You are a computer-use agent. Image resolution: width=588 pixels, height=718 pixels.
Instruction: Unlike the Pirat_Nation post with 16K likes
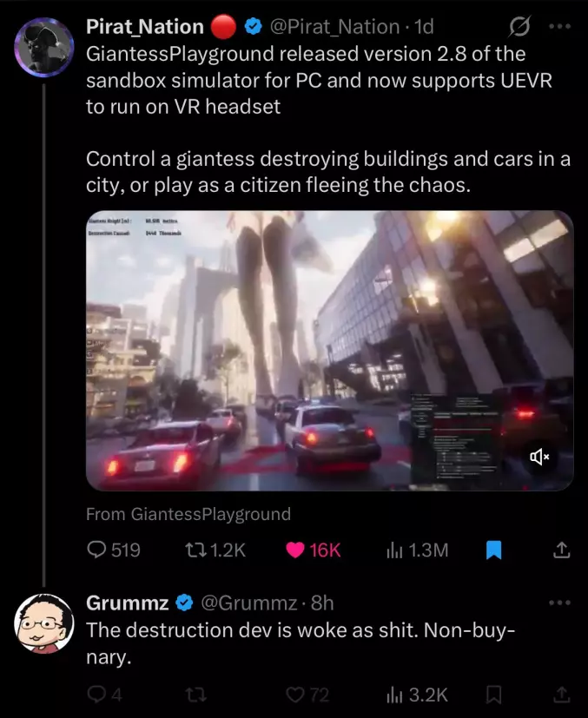pyautogui.click(x=314, y=550)
